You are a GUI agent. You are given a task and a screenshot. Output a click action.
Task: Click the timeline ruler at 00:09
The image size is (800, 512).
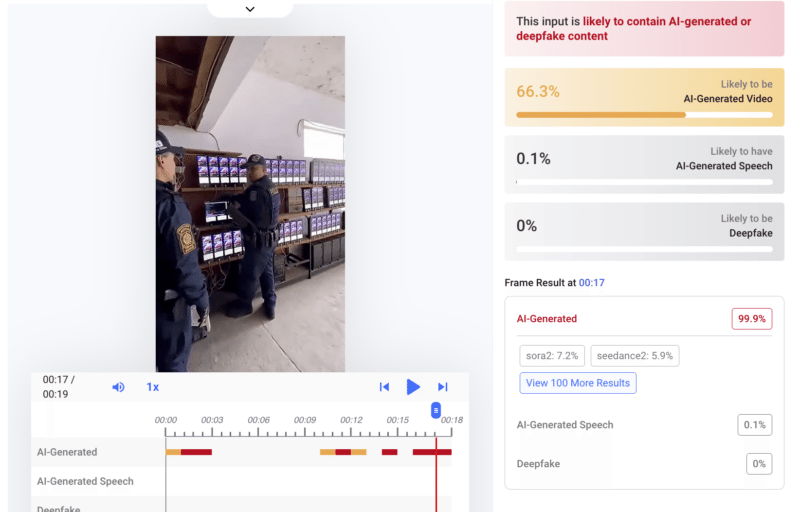[305, 420]
